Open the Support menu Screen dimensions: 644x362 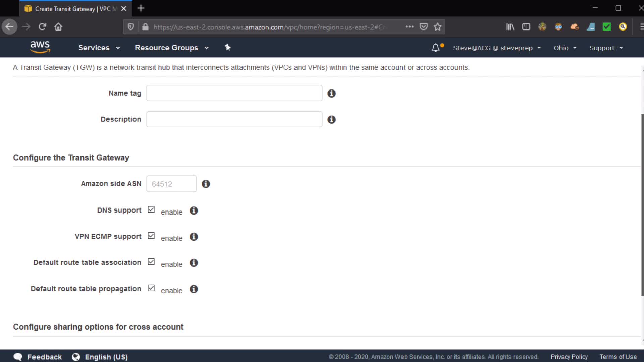pyautogui.click(x=606, y=48)
